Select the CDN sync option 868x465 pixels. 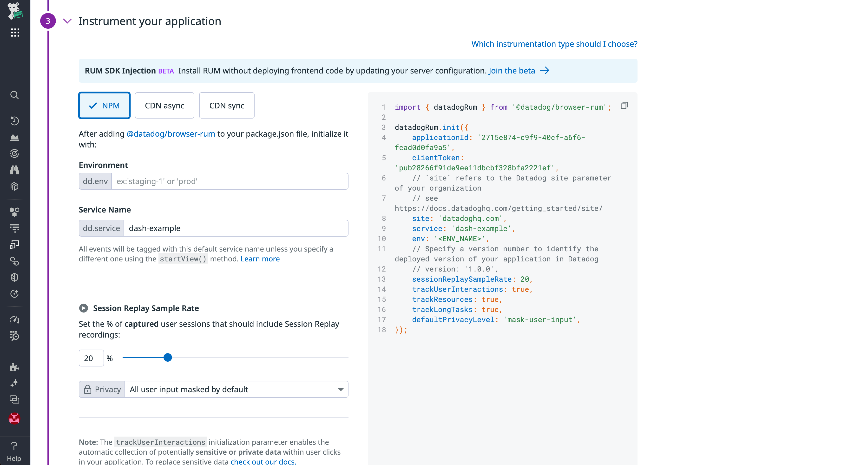pos(226,105)
